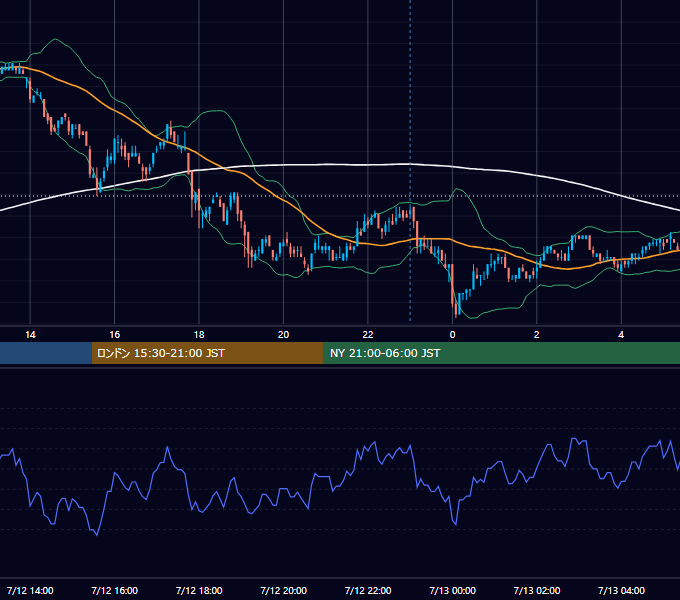Click the 18 hour axis label
Viewport: 680px width, 600px height.
199,335
